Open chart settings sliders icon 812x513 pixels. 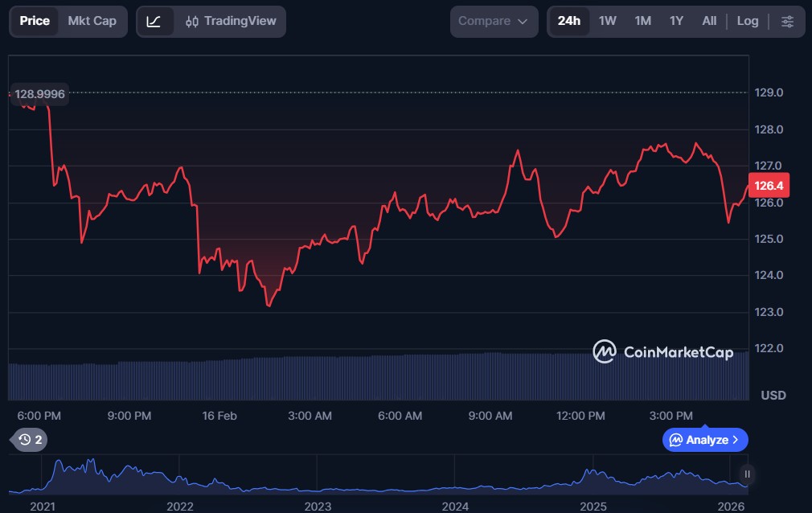(787, 22)
